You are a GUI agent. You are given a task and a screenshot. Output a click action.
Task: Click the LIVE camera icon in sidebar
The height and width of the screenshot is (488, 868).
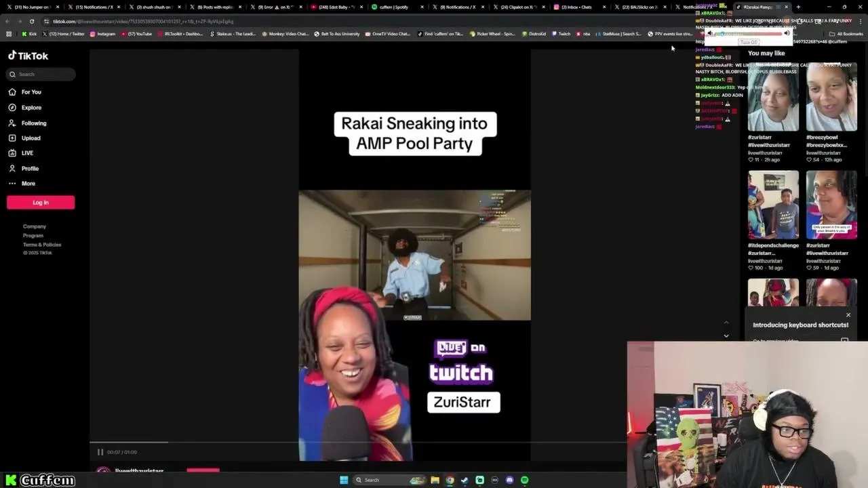click(12, 152)
